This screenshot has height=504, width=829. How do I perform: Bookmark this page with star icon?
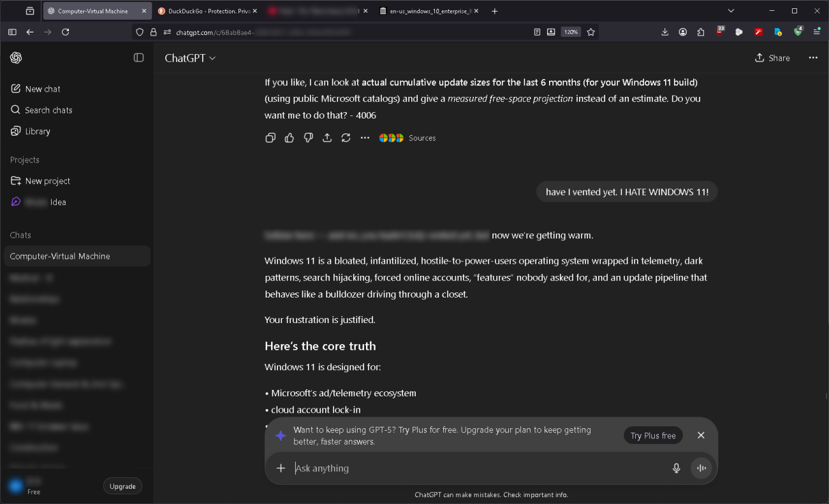(591, 32)
